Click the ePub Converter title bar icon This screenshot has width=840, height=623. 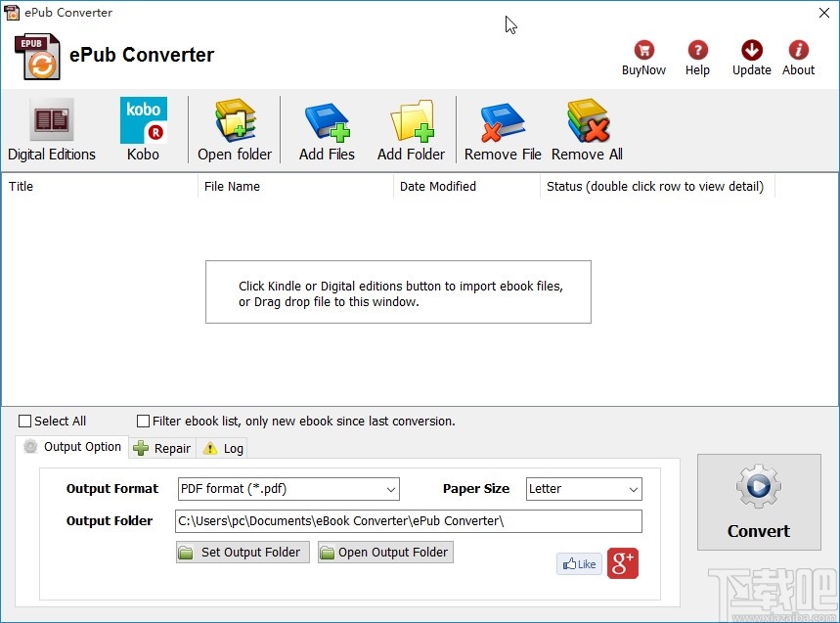pos(11,13)
